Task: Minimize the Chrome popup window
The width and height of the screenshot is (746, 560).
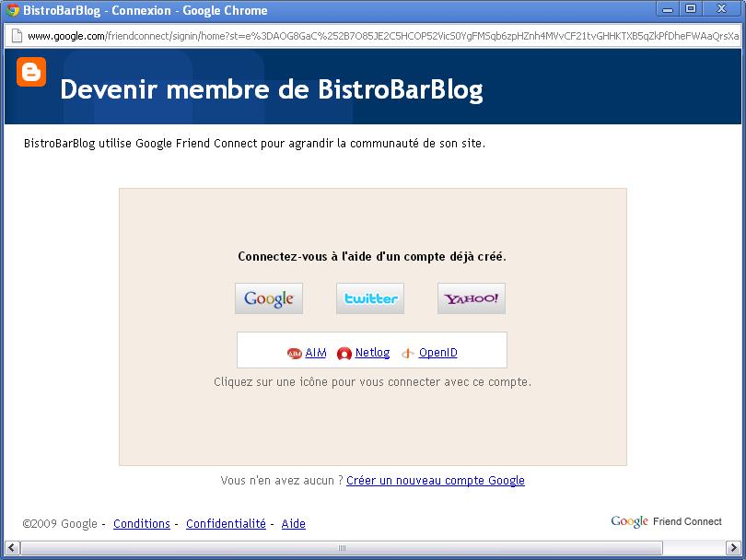Action: [x=668, y=9]
